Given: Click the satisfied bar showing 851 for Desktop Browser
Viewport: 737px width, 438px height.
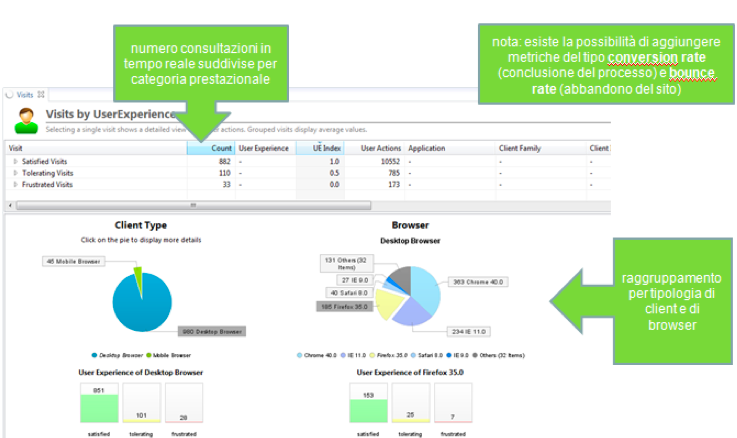Looking at the screenshot, I should click(x=99, y=408).
